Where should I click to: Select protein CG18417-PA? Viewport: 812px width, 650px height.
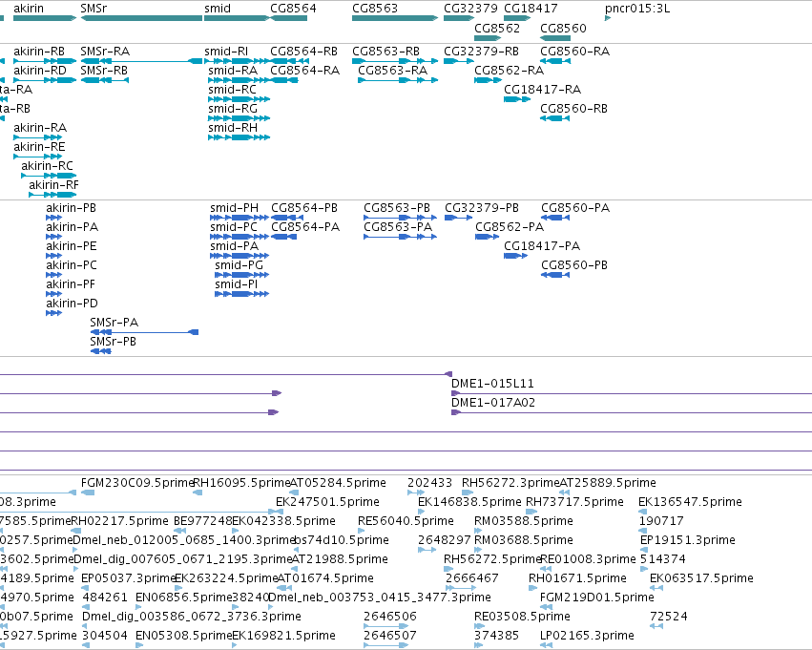point(542,246)
